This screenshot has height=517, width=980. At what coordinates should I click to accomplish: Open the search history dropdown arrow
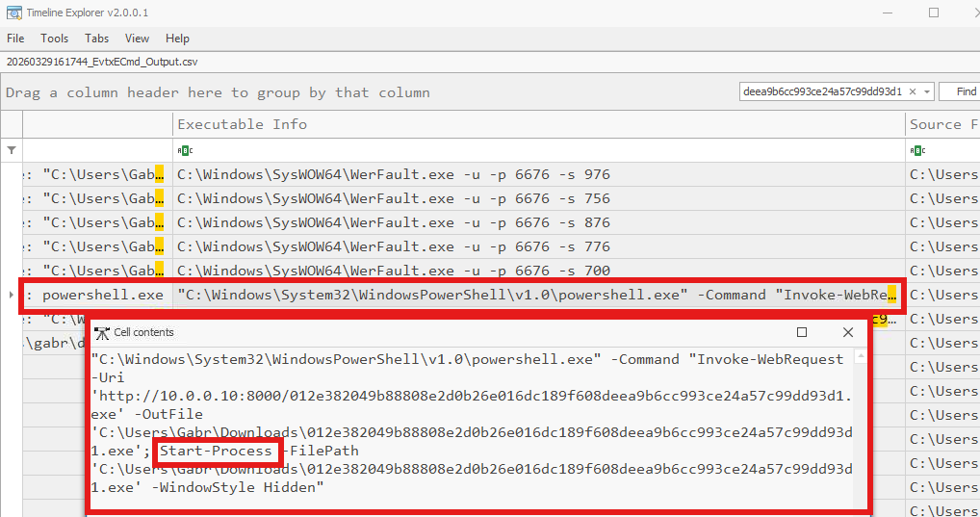point(927,91)
